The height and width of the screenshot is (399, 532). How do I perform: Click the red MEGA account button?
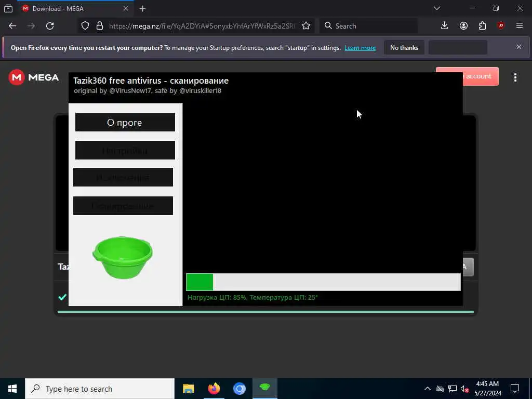click(x=481, y=76)
